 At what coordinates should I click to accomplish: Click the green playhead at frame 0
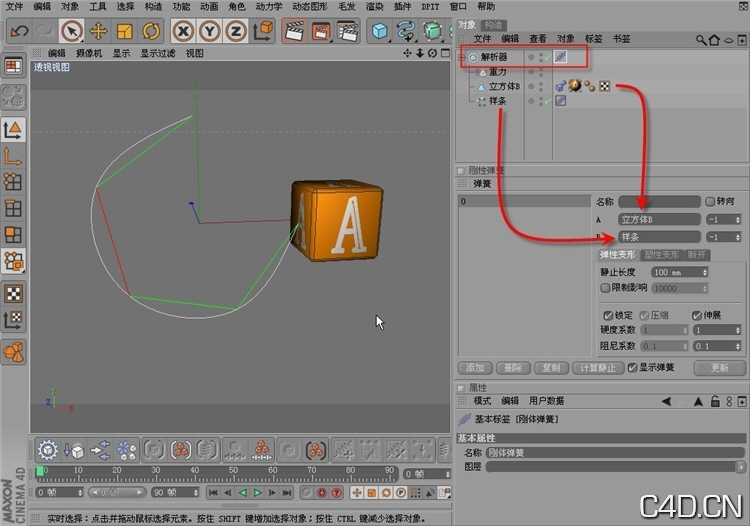[x=40, y=471]
